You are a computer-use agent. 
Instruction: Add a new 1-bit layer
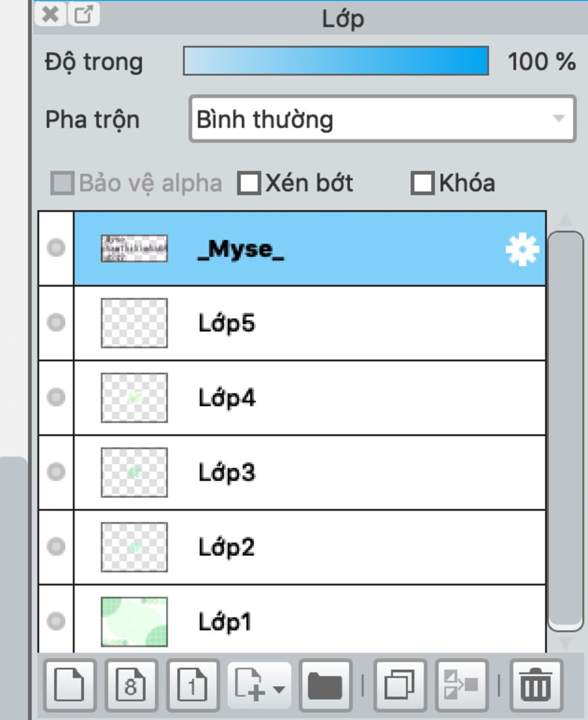tap(193, 685)
